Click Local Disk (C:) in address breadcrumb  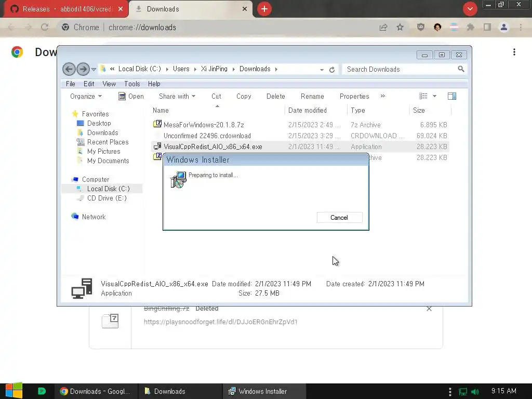tap(139, 69)
